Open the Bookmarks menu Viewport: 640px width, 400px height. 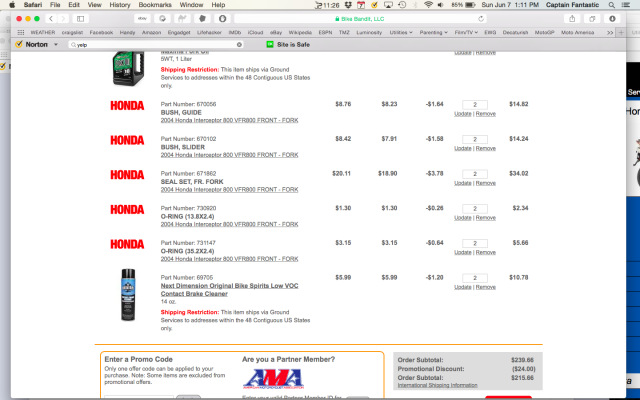155,5
